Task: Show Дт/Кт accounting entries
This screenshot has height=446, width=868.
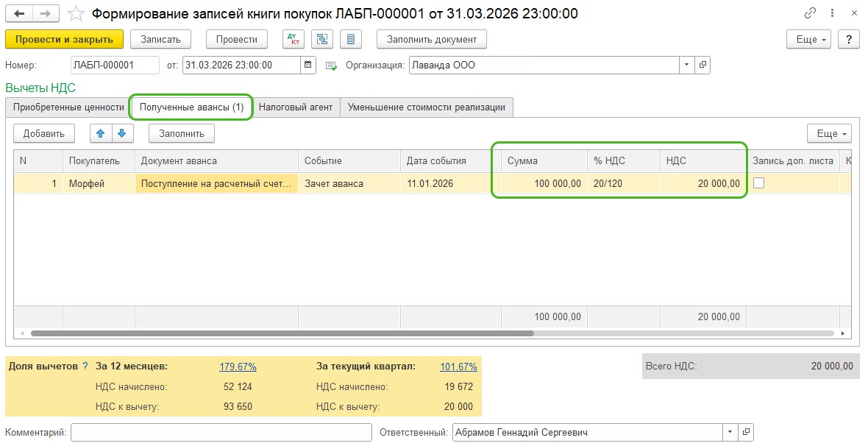Action: tap(292, 40)
